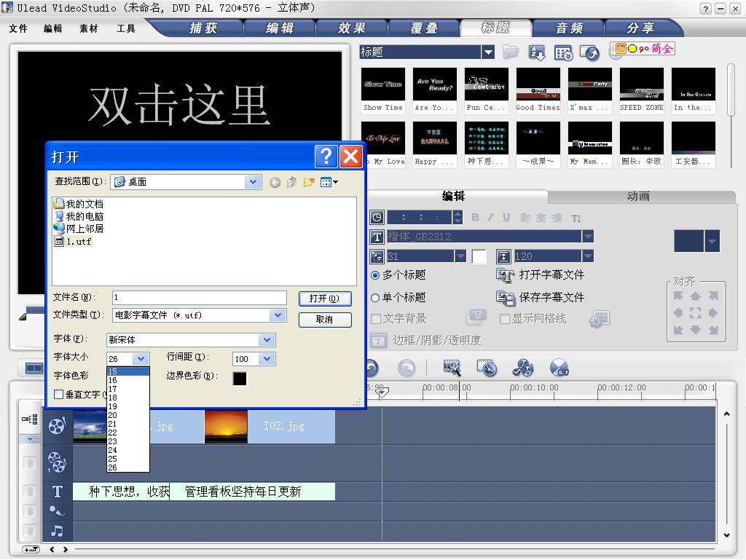Expand the 文件类型 file type dropdown
Viewport: 746px width, 560px height.
click(x=277, y=315)
